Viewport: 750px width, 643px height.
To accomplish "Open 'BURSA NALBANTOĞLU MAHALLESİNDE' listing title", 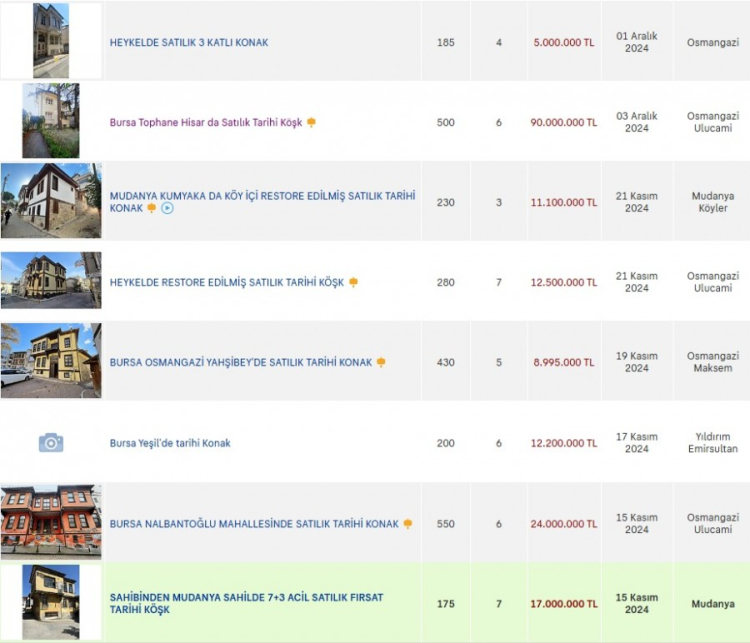I will click(254, 524).
